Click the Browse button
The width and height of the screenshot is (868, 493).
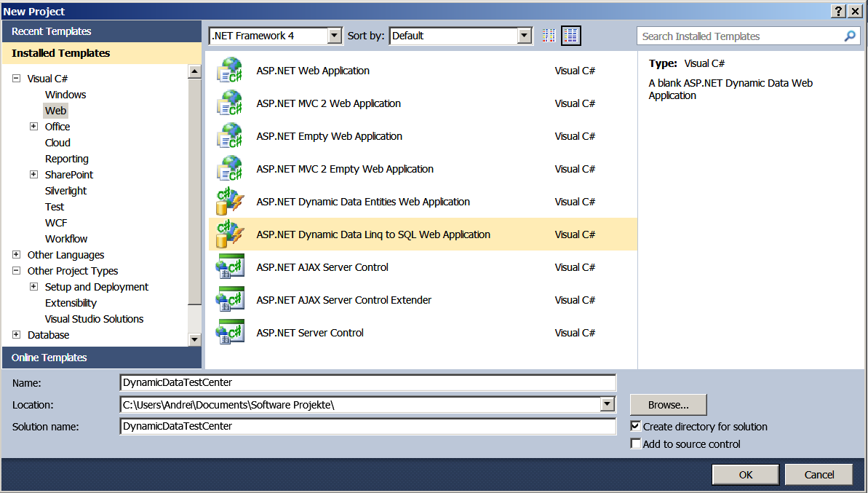pos(667,404)
